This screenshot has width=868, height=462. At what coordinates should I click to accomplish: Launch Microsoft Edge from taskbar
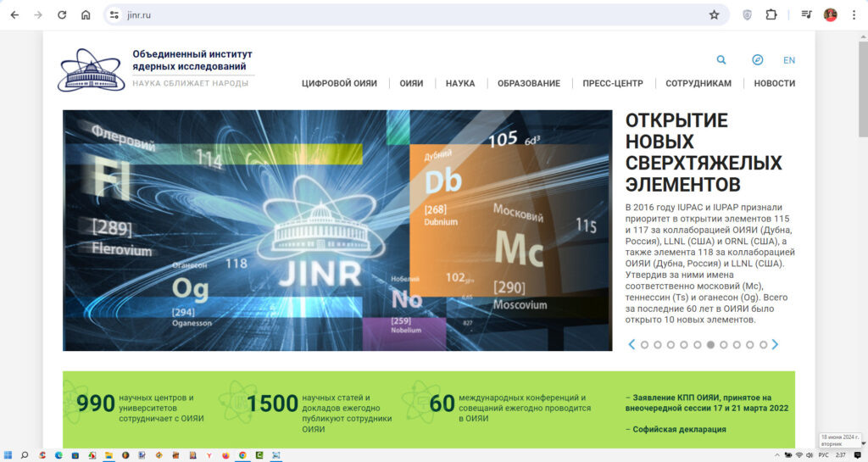click(x=58, y=455)
